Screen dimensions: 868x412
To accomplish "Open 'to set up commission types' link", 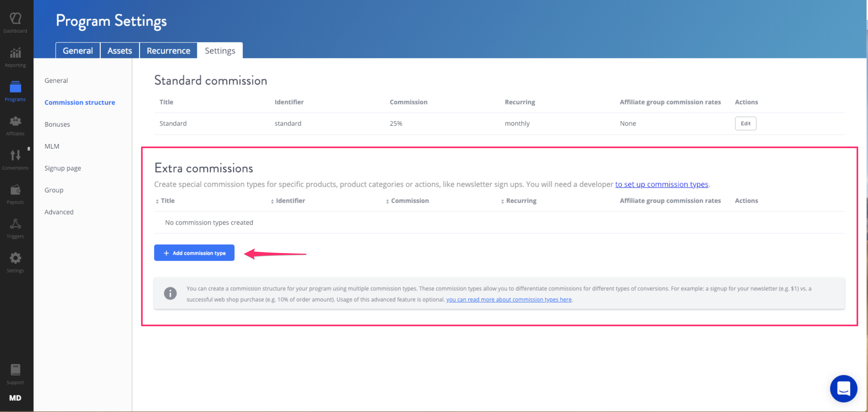I will click(661, 184).
